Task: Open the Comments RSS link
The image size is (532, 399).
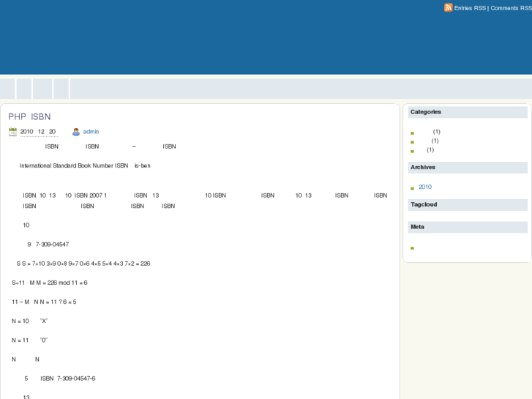Action: (511, 8)
